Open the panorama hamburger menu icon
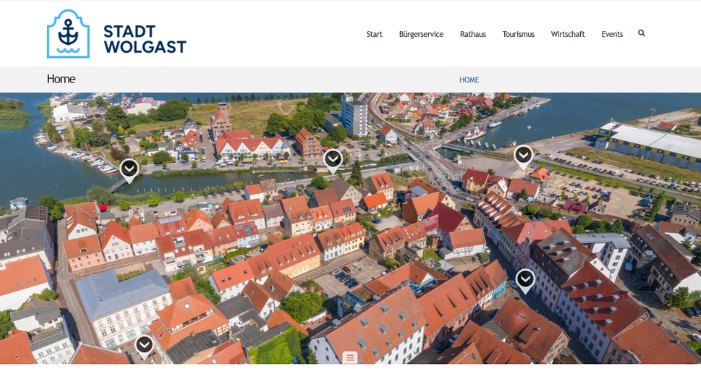 pyautogui.click(x=350, y=357)
